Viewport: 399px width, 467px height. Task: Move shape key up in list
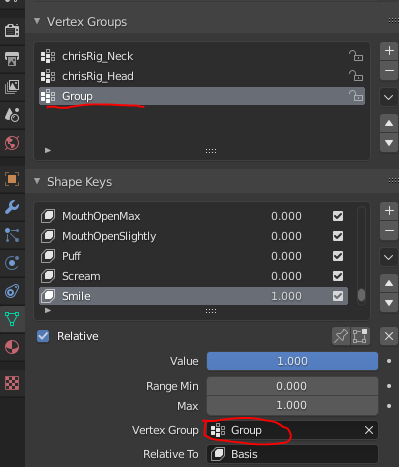pyautogui.click(x=389, y=283)
